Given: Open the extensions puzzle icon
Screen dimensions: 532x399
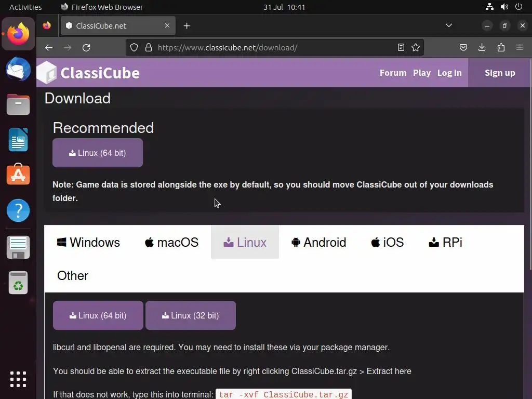Looking at the screenshot, I should (501, 47).
